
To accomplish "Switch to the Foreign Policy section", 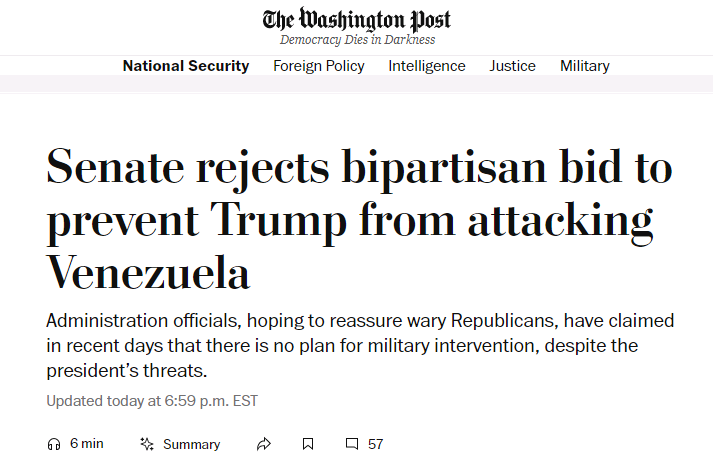I will pos(319,66).
